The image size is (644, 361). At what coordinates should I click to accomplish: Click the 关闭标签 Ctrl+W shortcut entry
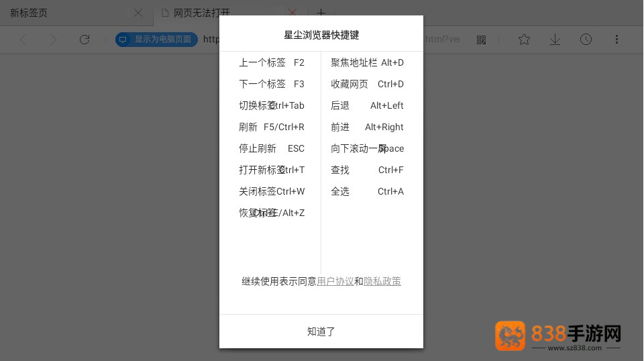[272, 191]
